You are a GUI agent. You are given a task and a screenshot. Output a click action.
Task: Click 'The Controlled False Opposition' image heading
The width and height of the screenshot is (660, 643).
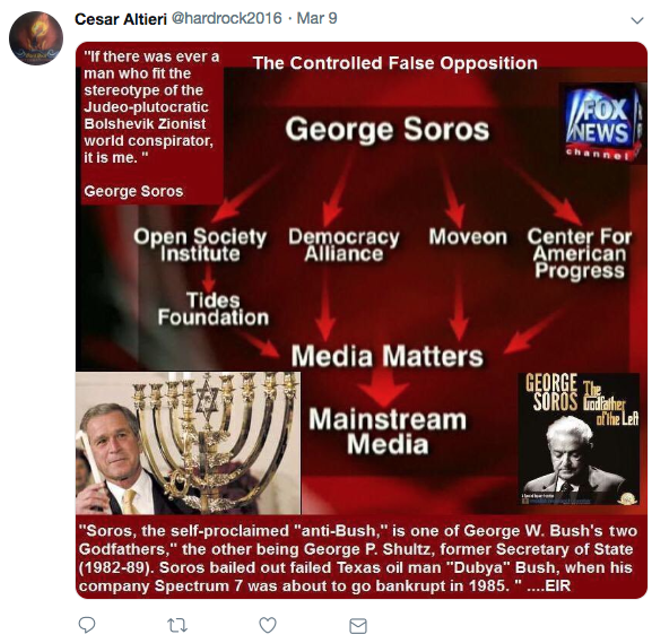pos(395,64)
